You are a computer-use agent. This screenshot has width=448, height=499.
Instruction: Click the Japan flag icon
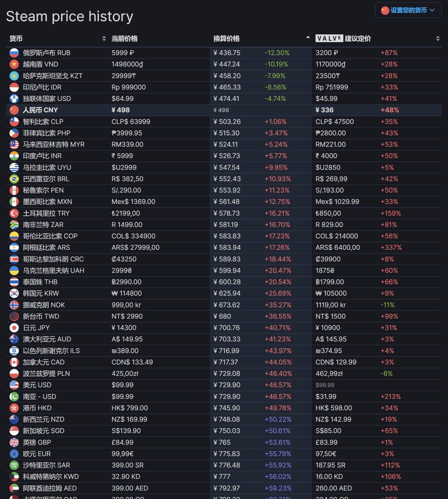(x=14, y=328)
